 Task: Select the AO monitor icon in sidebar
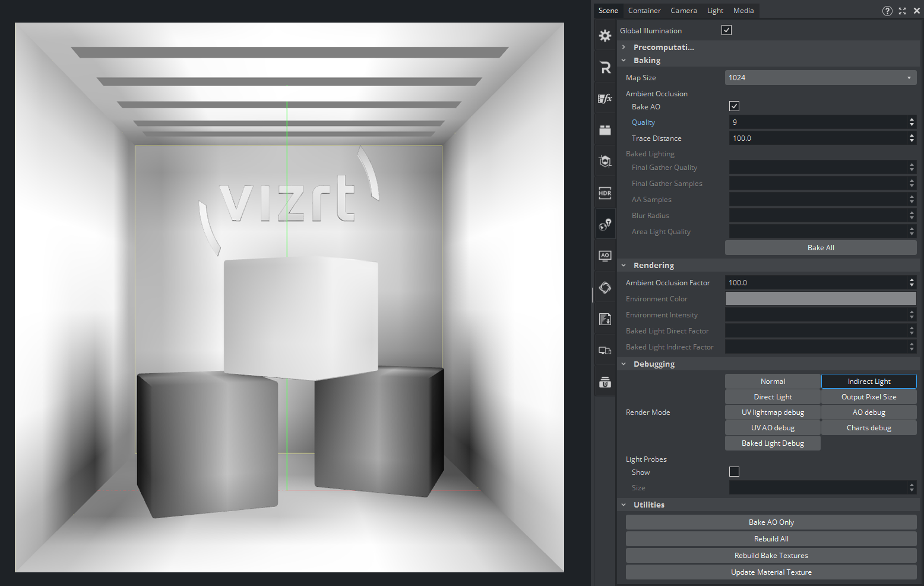605,256
